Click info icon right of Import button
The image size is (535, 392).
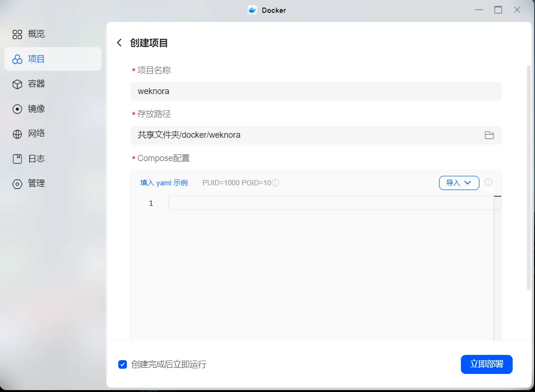pos(488,182)
